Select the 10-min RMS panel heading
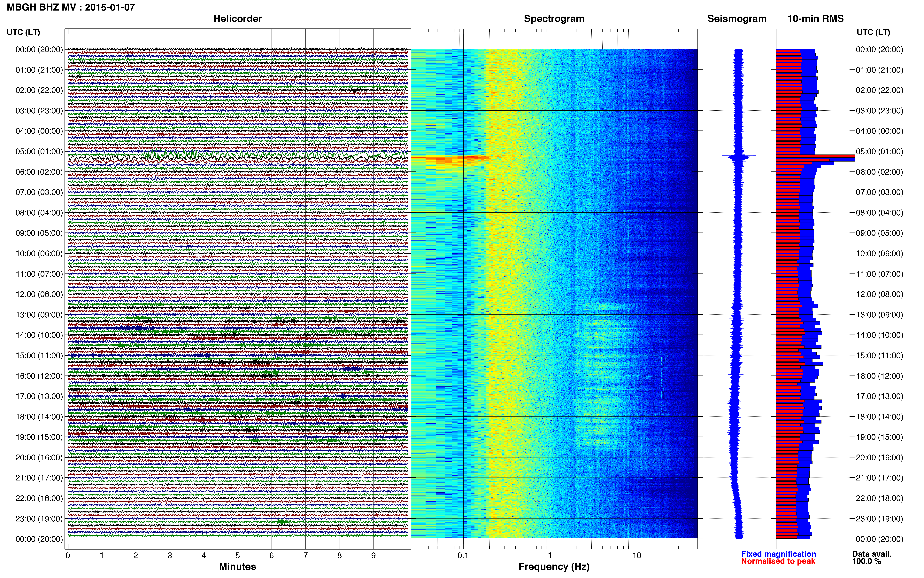 pos(816,19)
